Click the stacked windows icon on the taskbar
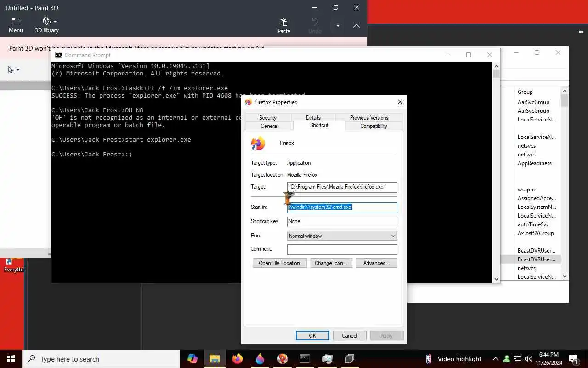Viewport: 588px width, 368px height. tap(350, 359)
